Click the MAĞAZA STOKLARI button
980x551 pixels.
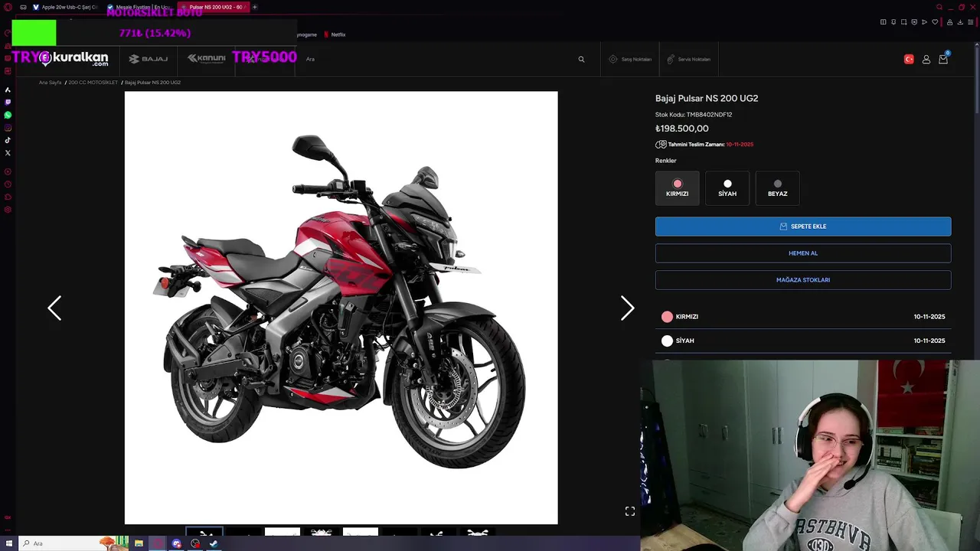tap(803, 280)
